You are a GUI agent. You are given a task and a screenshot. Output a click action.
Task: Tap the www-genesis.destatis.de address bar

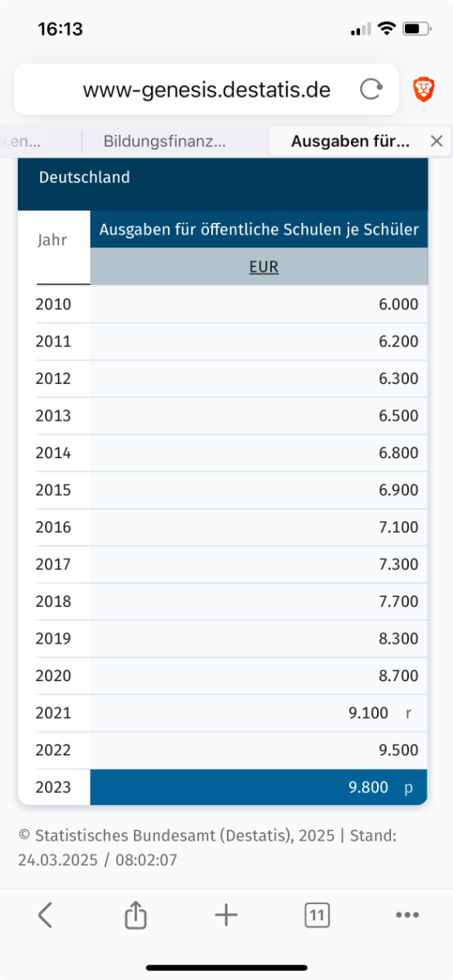207,90
